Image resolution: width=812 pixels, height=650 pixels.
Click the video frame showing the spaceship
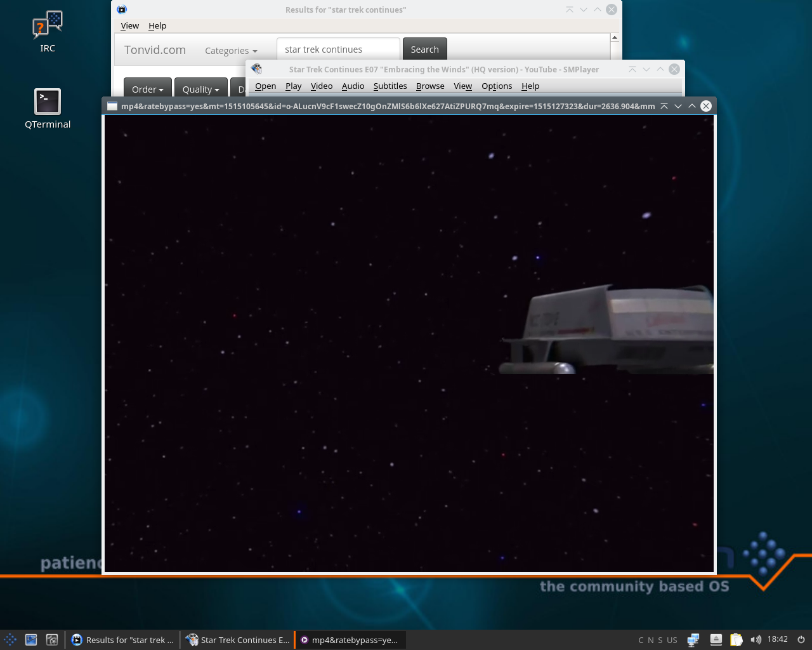click(x=409, y=343)
